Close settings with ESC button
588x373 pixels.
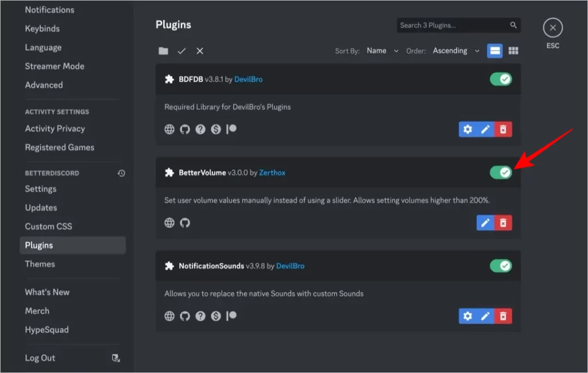552,28
